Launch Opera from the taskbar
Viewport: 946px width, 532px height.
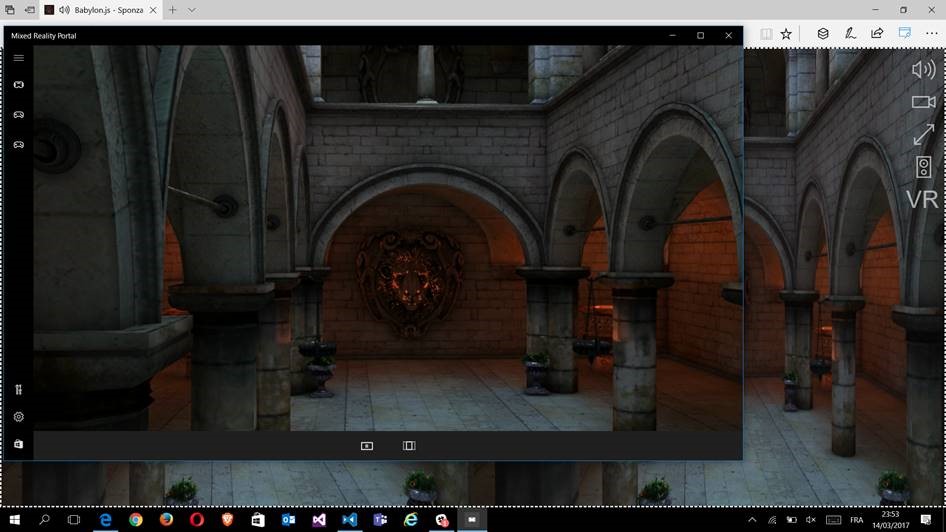point(197,520)
